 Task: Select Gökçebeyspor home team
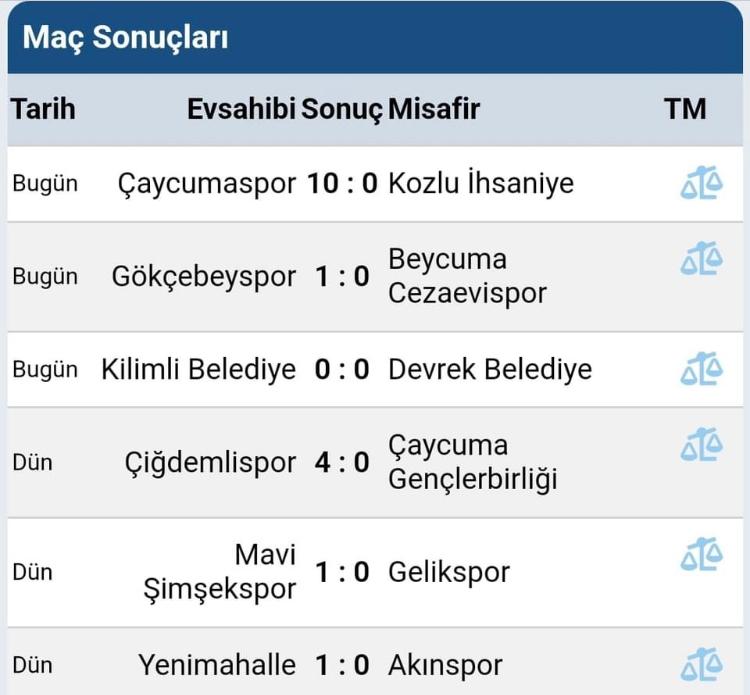[x=204, y=276]
